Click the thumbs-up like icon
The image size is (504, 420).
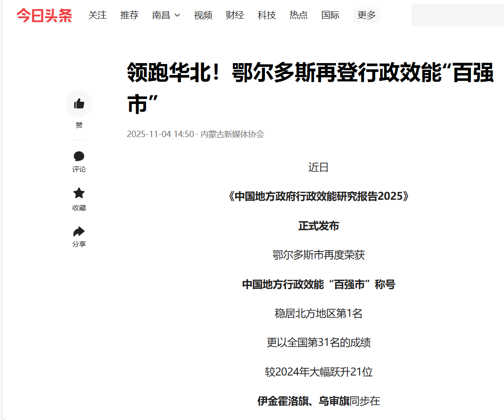click(79, 104)
